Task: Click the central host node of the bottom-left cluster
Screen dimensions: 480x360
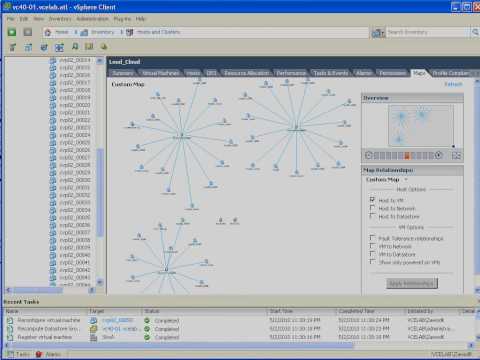Action: pyautogui.click(x=166, y=271)
